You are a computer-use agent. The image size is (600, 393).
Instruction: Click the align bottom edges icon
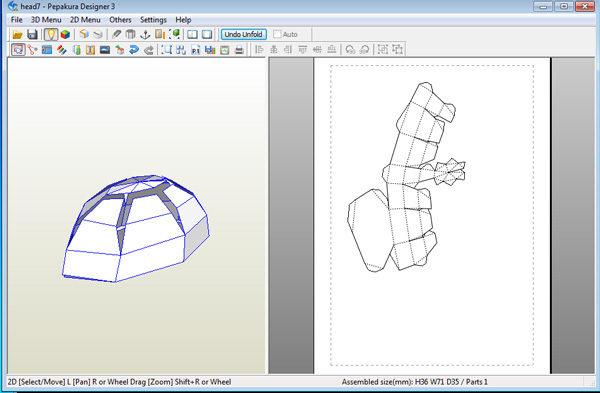332,49
